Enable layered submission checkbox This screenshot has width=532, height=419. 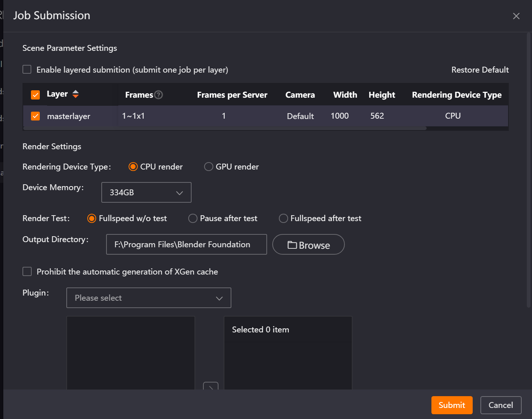tap(27, 69)
